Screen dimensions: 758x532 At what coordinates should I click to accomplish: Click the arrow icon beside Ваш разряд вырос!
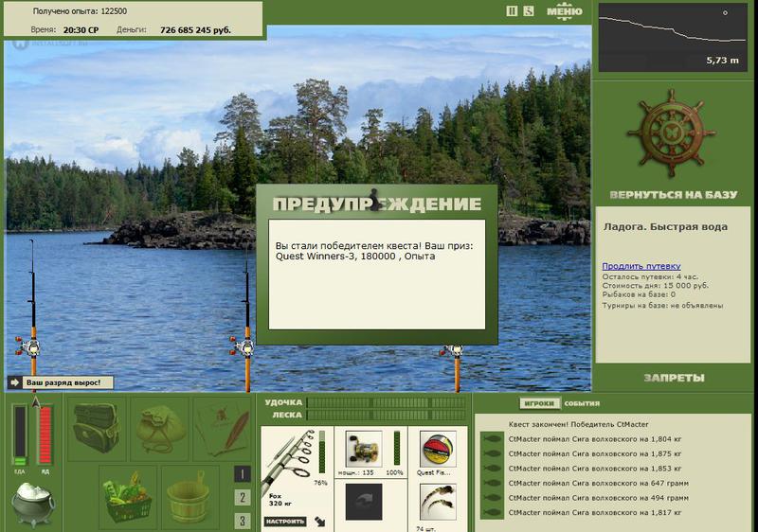click(x=14, y=382)
